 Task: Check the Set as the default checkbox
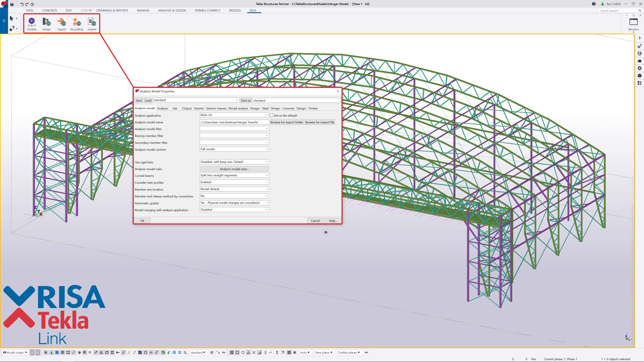click(272, 115)
